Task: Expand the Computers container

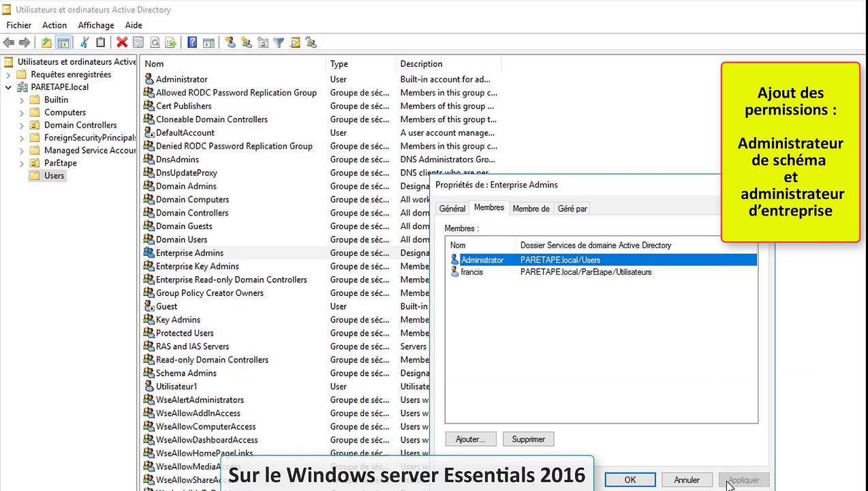Action: 22,113
